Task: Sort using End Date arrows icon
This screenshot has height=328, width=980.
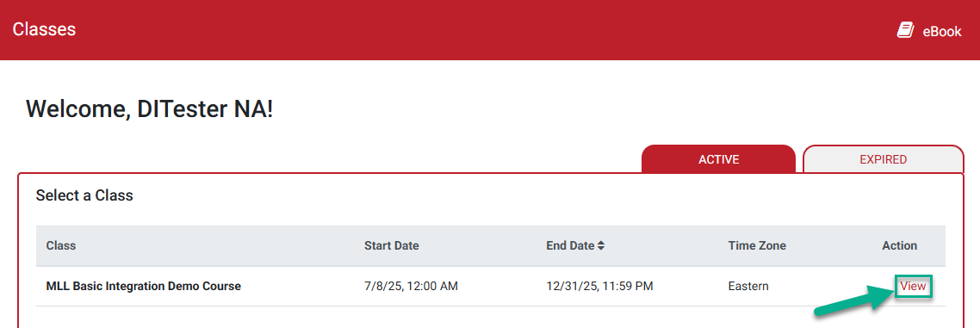Action: pos(600,246)
